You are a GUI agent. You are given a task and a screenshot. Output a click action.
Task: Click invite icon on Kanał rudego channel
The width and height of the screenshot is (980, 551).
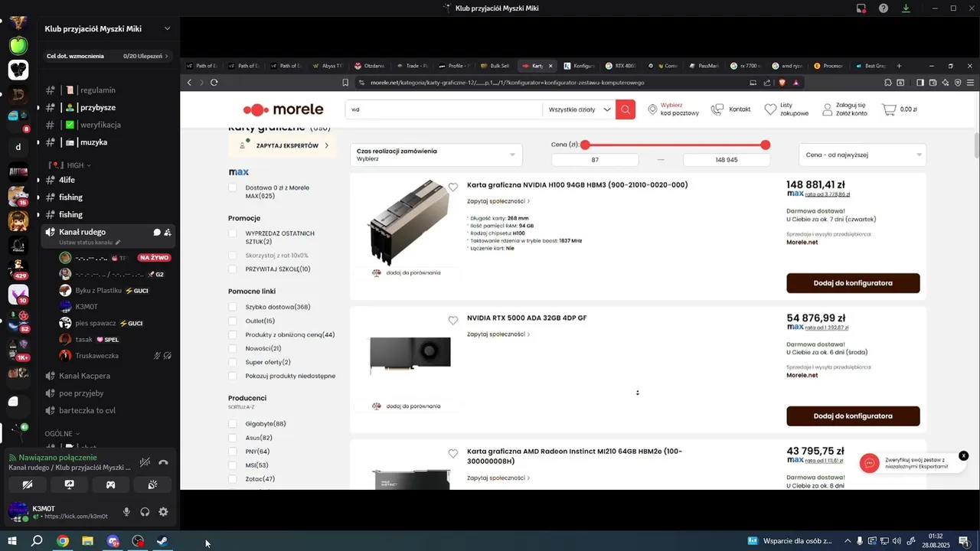[x=168, y=232]
